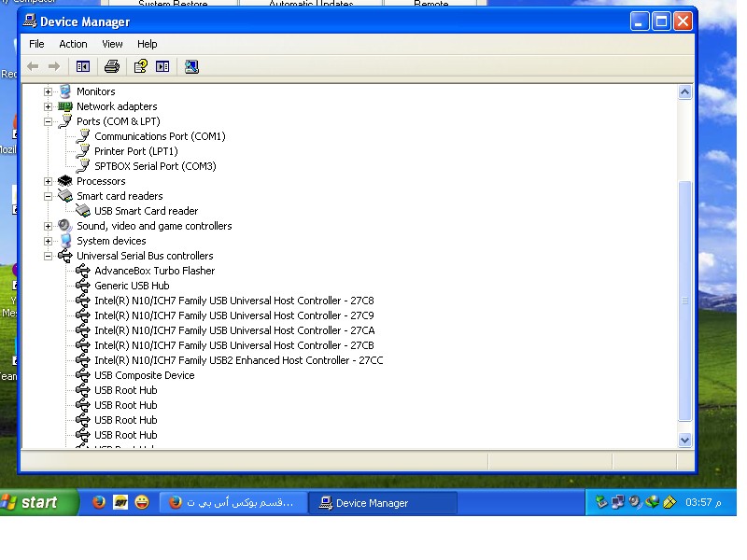Screen dimensions: 747x560
Task: Select Host Controller - 27C9
Action: 234,315
